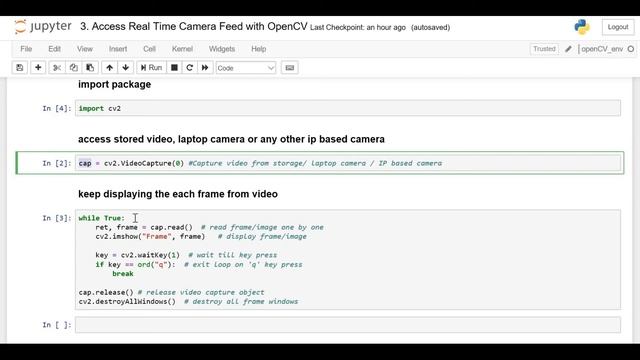Click the pencil edit mode icon
Viewport: 640px width, 360px height.
coord(568,49)
